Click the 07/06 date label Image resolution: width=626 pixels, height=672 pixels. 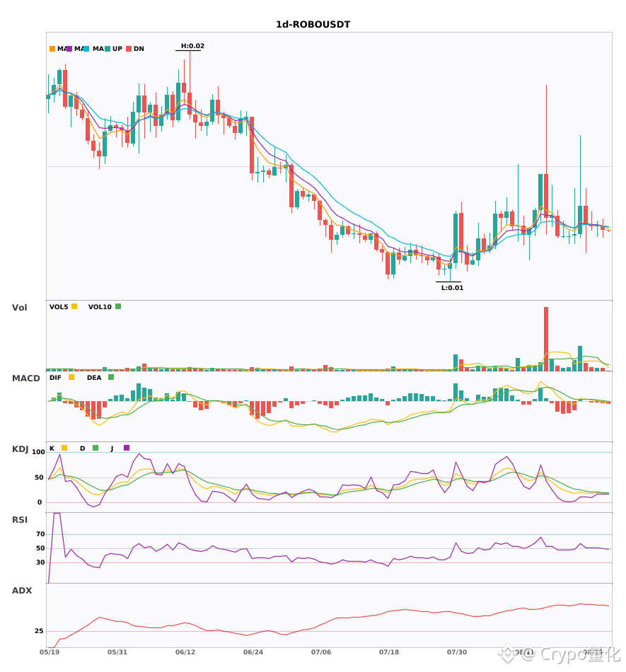pos(321,652)
